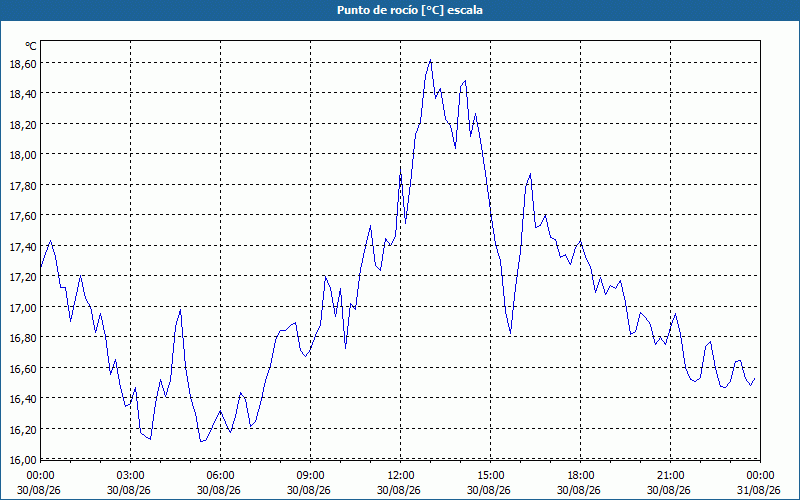Screen dimensions: 800x500
Task: Click the °C unit label
Action: click(31, 46)
